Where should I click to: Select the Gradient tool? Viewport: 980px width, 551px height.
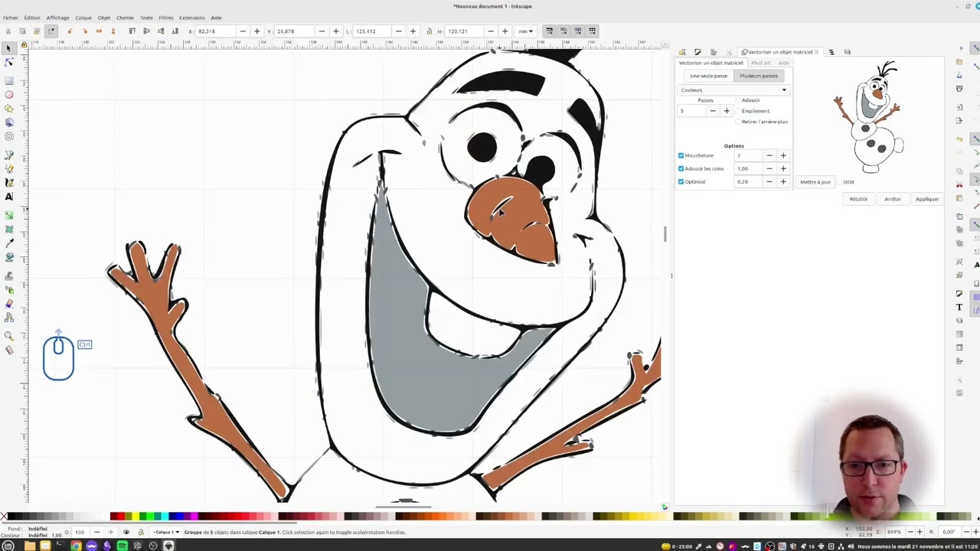(x=9, y=215)
